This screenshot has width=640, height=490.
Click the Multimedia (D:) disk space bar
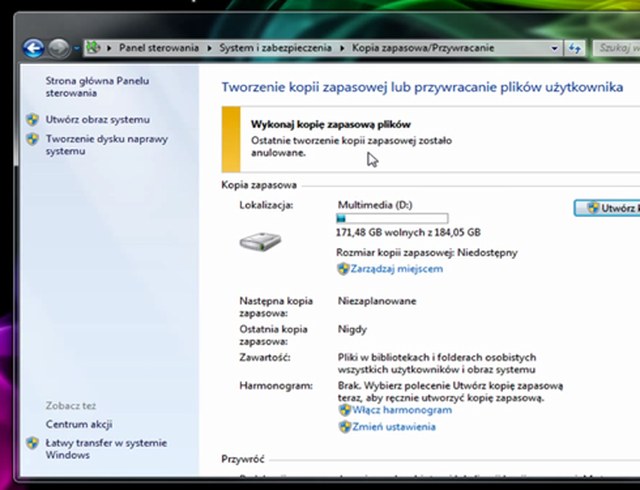coord(392,218)
